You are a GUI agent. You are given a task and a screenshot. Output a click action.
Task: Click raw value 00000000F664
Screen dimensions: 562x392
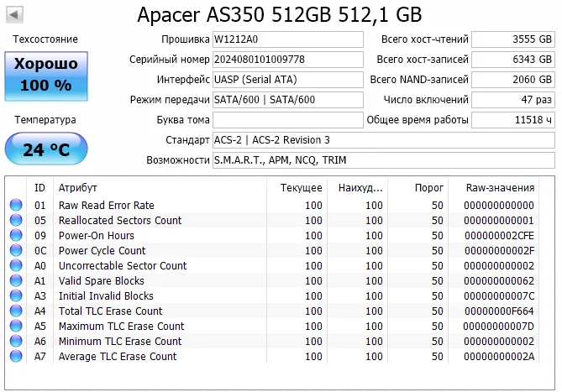[x=499, y=311]
